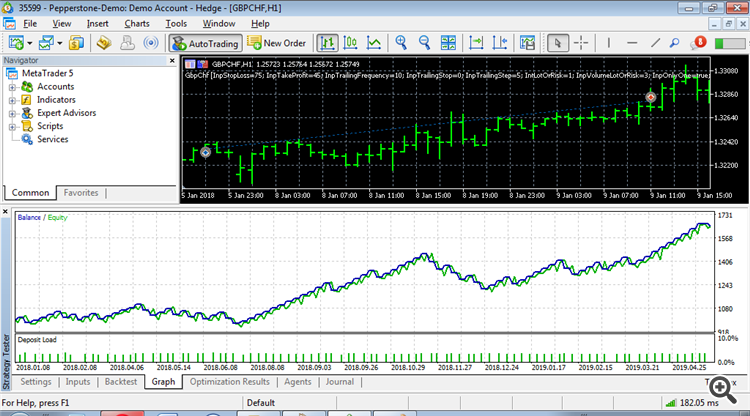Switch chart to line chart mode
The image size is (750, 416).
374,43
